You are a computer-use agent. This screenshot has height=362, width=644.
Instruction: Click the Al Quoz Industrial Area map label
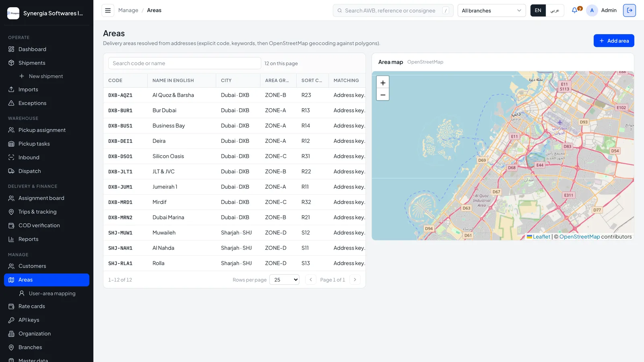coord(482,200)
